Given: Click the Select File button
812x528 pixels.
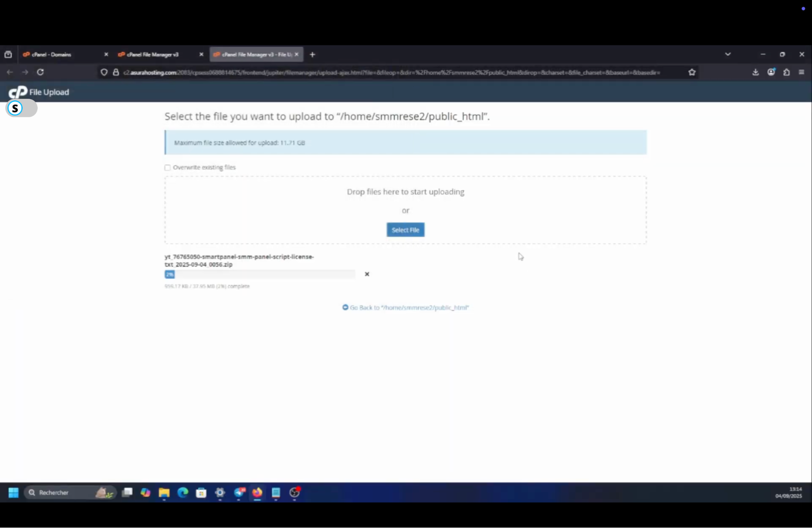Looking at the screenshot, I should (405, 230).
